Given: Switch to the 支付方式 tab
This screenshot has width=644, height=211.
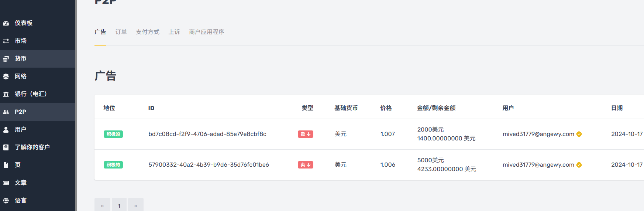Looking at the screenshot, I should (x=148, y=32).
